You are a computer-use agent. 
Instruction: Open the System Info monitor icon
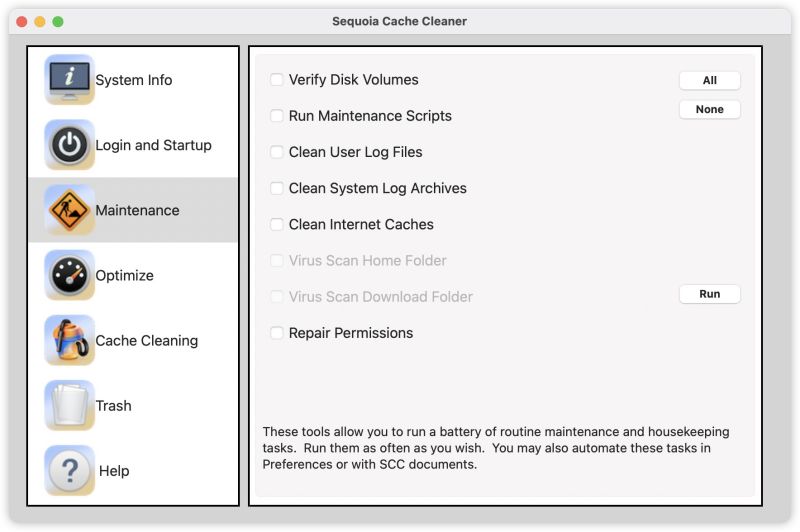pos(69,80)
